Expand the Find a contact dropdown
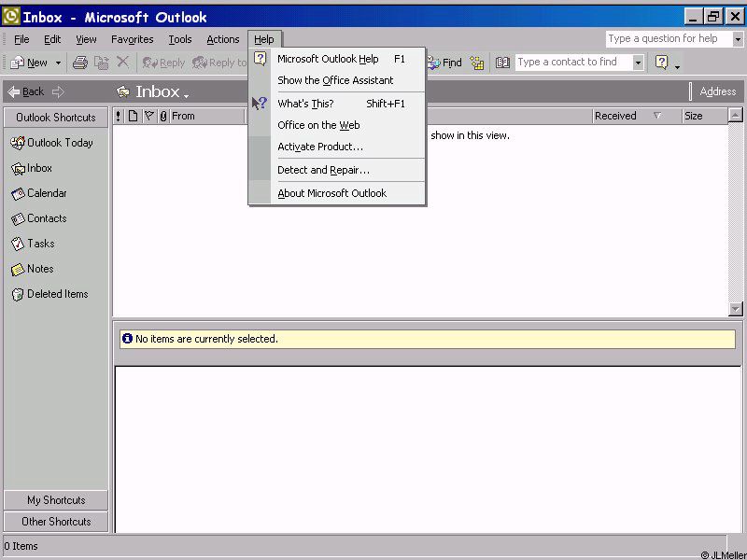Image resolution: width=747 pixels, height=560 pixels. (x=638, y=63)
